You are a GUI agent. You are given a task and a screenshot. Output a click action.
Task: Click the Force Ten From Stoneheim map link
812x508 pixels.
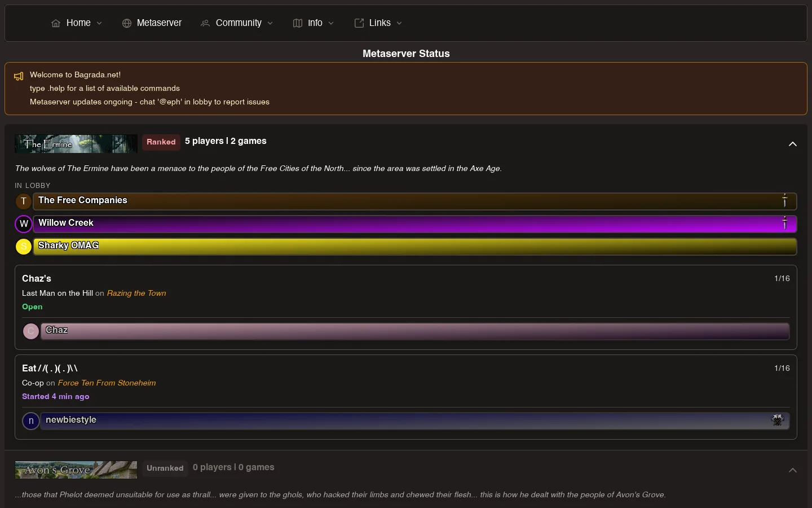(107, 383)
